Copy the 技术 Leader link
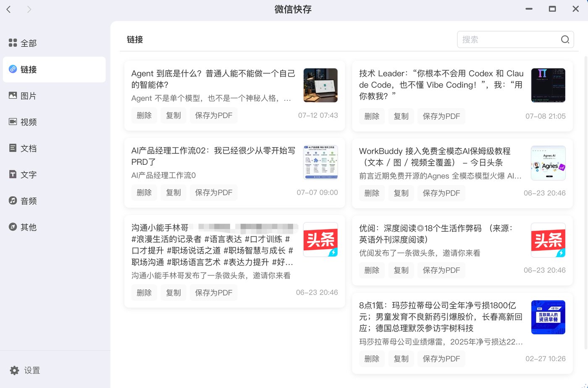Viewport: 588px width, 388px height. [x=401, y=116]
